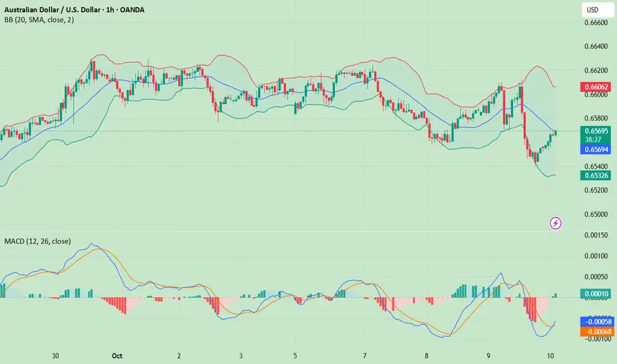Click the MACD (12, 26, close) indicator label

(x=38, y=241)
